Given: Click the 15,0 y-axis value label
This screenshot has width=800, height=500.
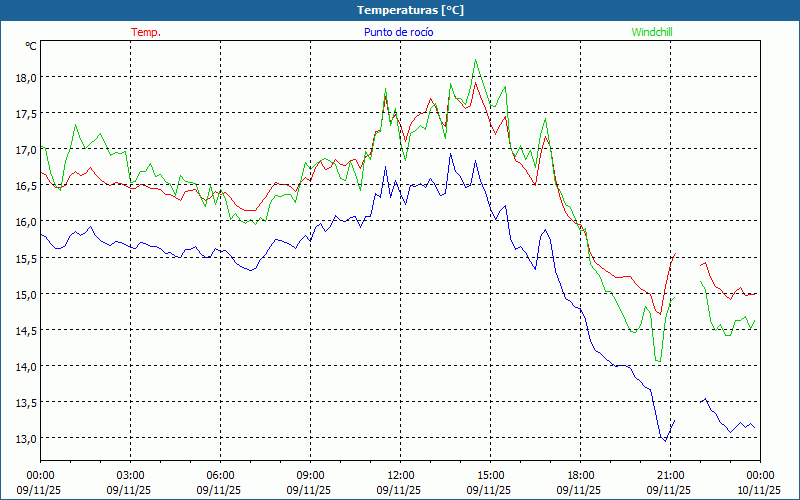Looking at the screenshot, I should (25, 294).
